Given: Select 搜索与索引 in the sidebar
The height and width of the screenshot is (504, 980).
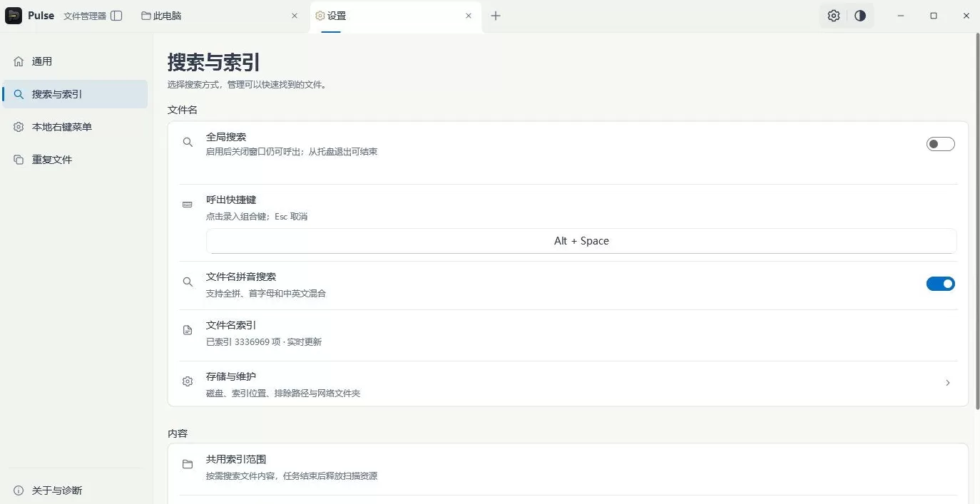Looking at the screenshot, I should click(75, 94).
